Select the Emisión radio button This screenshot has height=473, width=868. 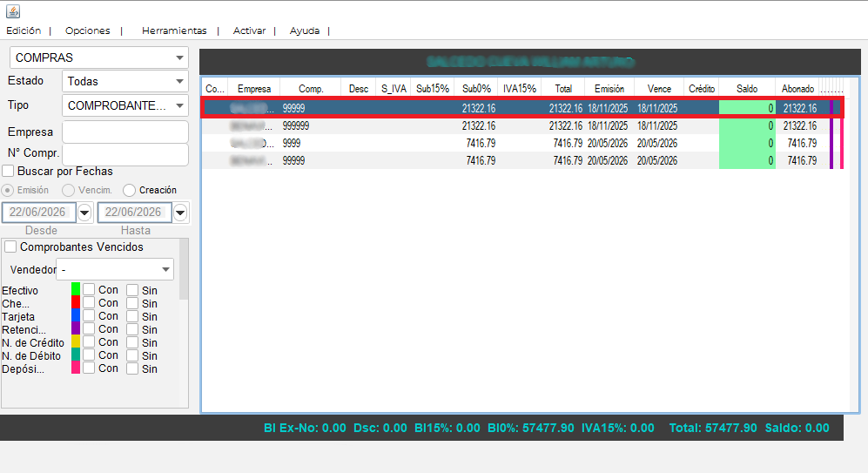point(8,190)
